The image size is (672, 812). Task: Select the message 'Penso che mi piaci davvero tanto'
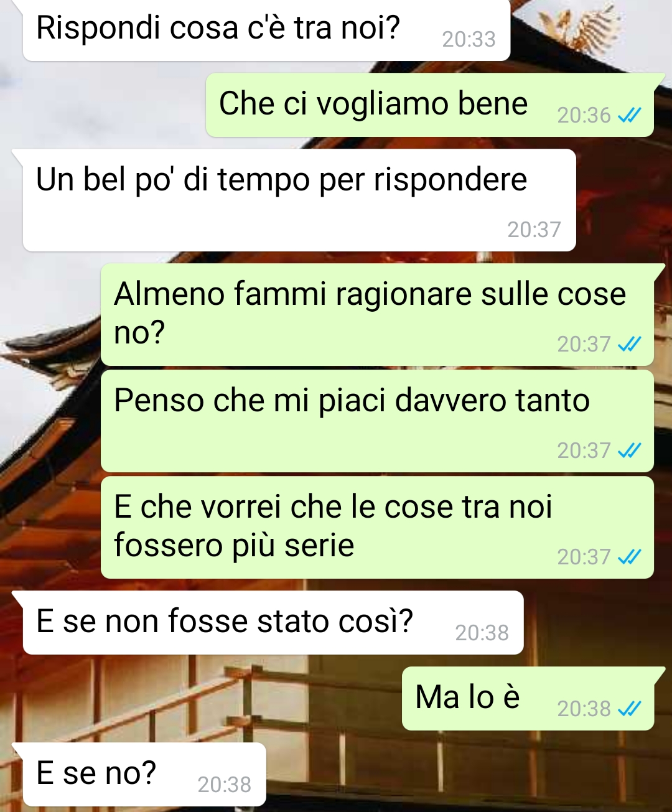377,421
